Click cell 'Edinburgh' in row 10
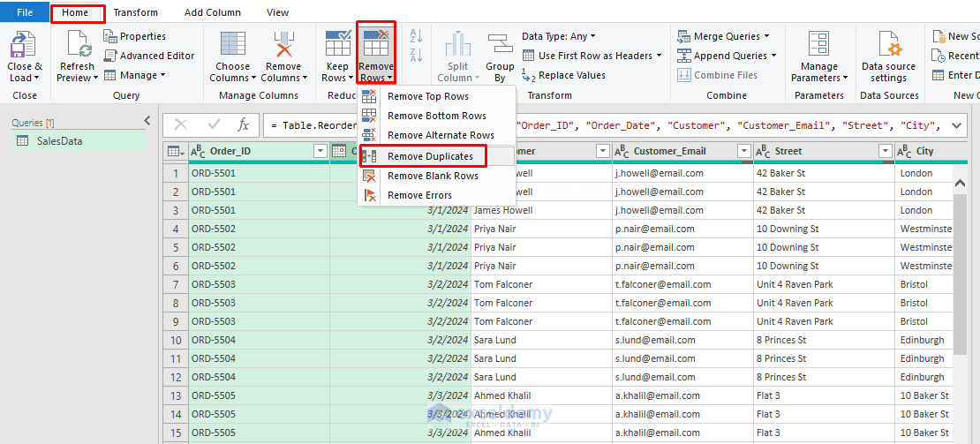 pos(923,340)
